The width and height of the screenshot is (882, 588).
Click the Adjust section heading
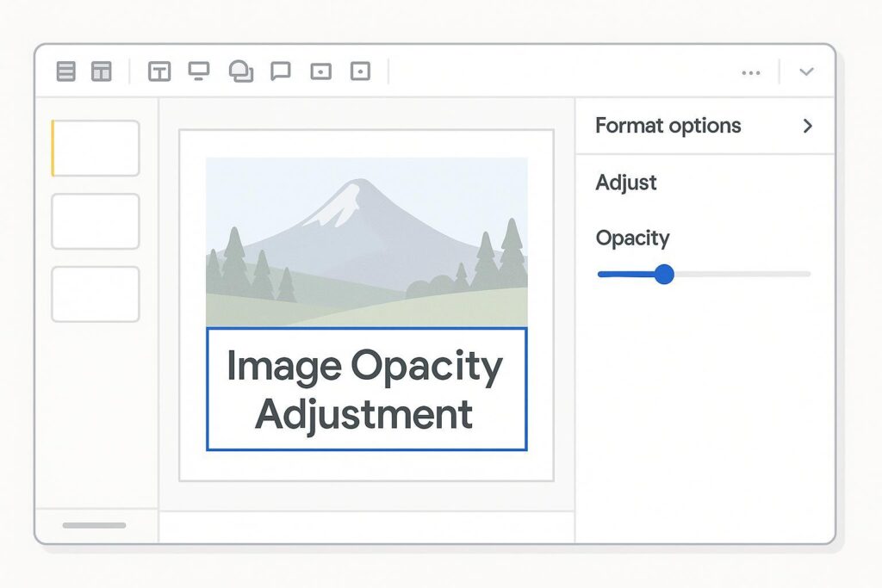[x=626, y=183]
